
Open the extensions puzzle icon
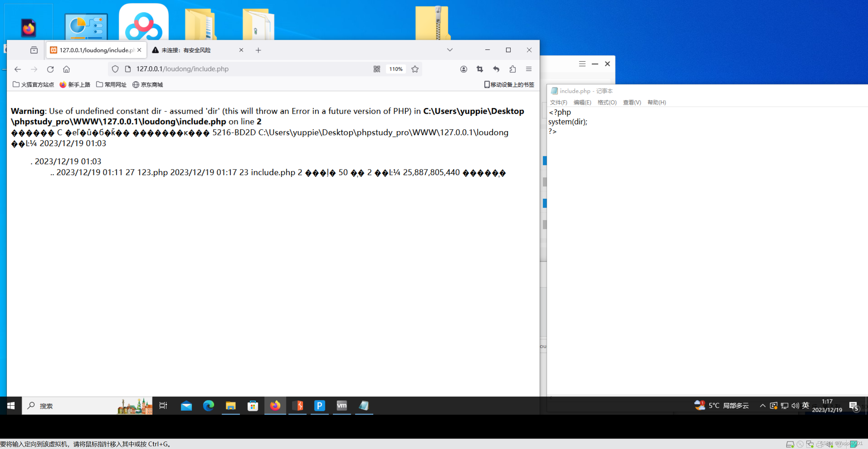512,69
